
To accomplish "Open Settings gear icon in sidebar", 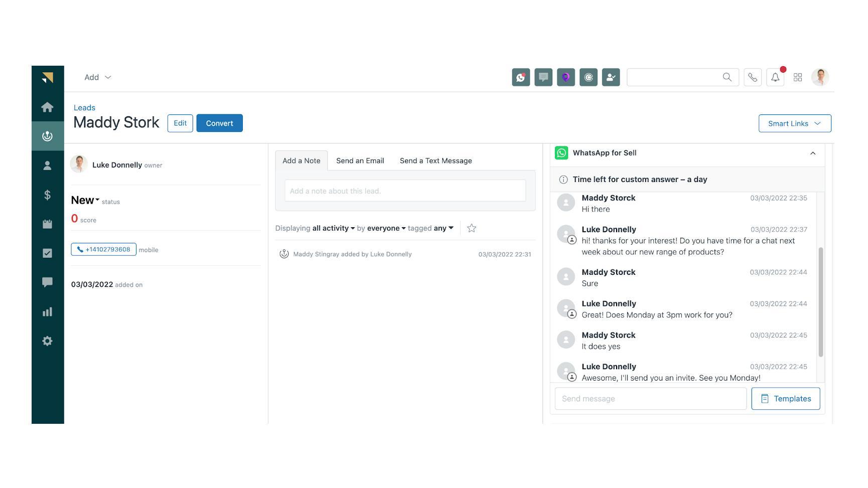I will (47, 341).
